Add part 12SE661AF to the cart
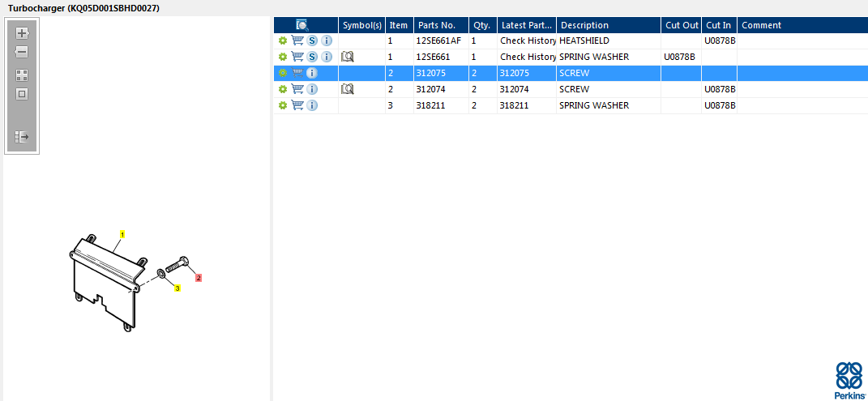Screen dimensions: 868x401 pos(297,41)
